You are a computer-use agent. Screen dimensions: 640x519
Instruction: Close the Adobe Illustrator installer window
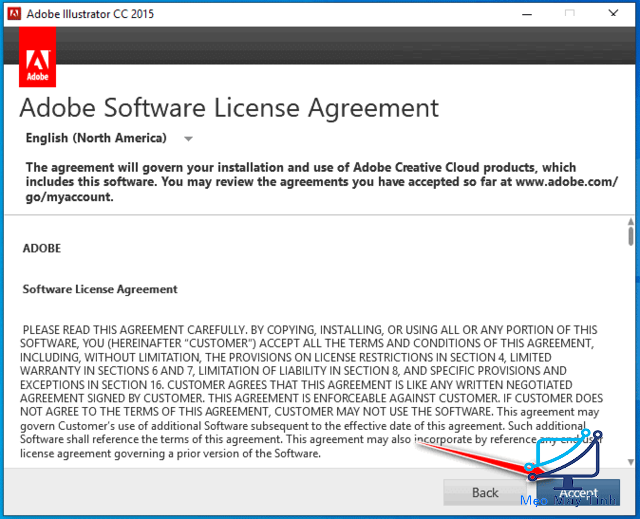click(x=613, y=13)
